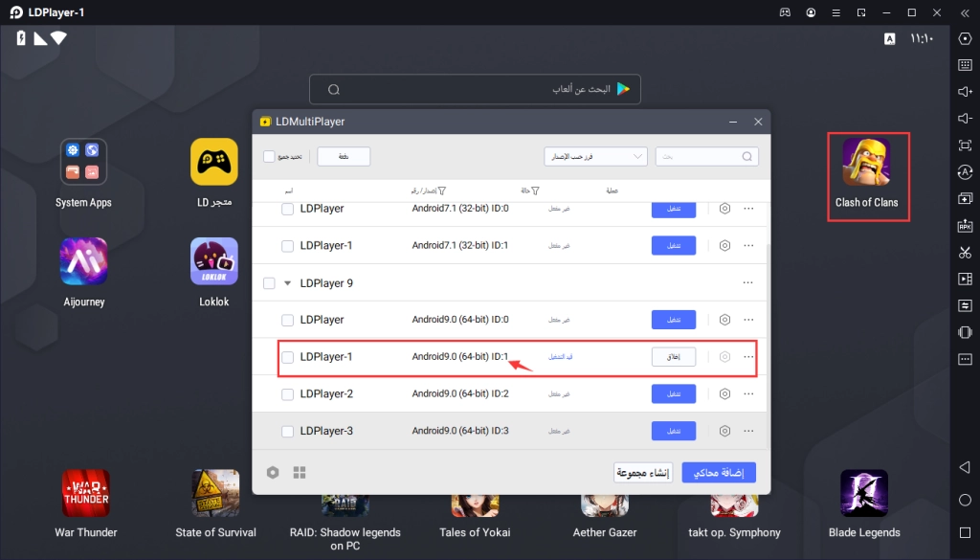980x560 pixels.
Task: Click the shake device icon in sidebar
Action: [x=965, y=332]
